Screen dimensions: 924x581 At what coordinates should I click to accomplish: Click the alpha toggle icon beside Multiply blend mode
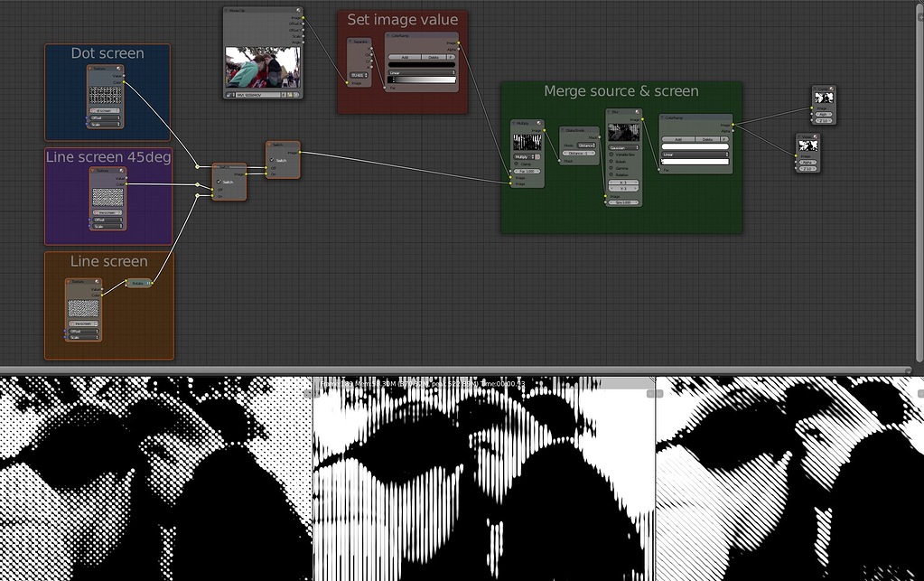pos(537,156)
